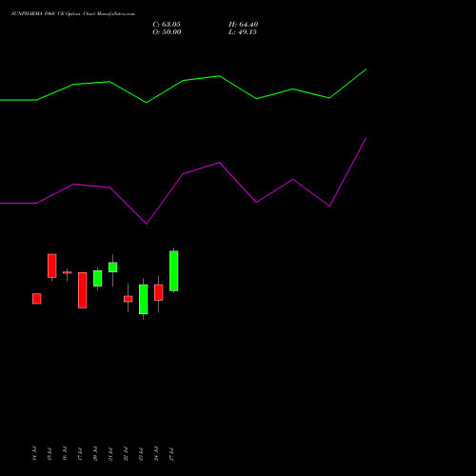Select the 24 Jul date label

(x=156, y=453)
